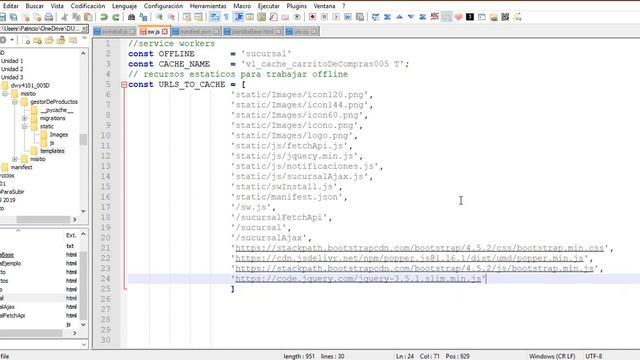Click the Paste clipboard icon
Image resolution: width=640 pixels, height=360 pixels.
click(x=88, y=17)
